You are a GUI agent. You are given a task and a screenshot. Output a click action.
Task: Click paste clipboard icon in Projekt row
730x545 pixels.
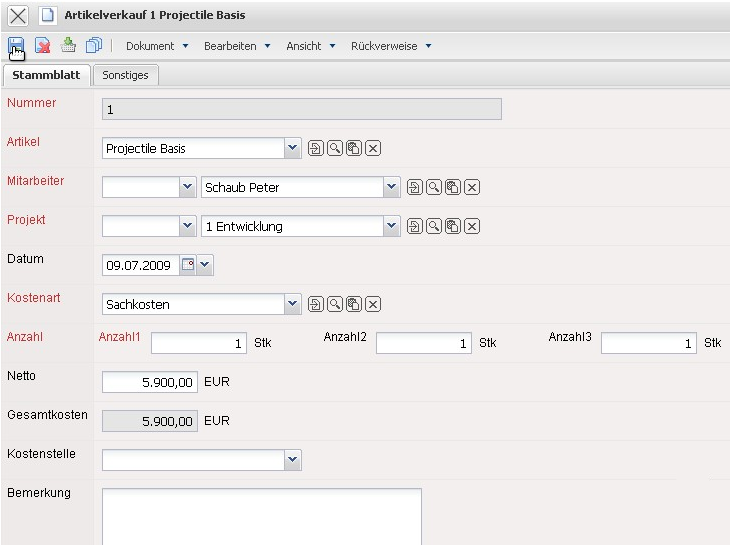point(453,227)
